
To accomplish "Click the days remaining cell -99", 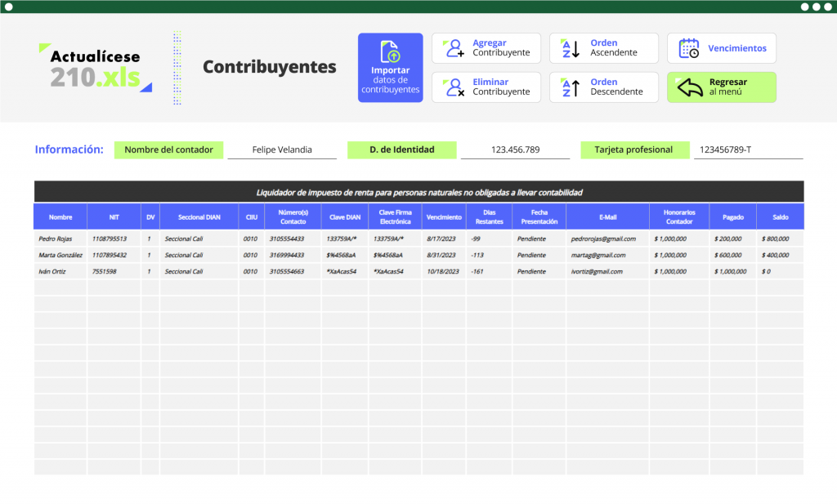I will [490, 239].
